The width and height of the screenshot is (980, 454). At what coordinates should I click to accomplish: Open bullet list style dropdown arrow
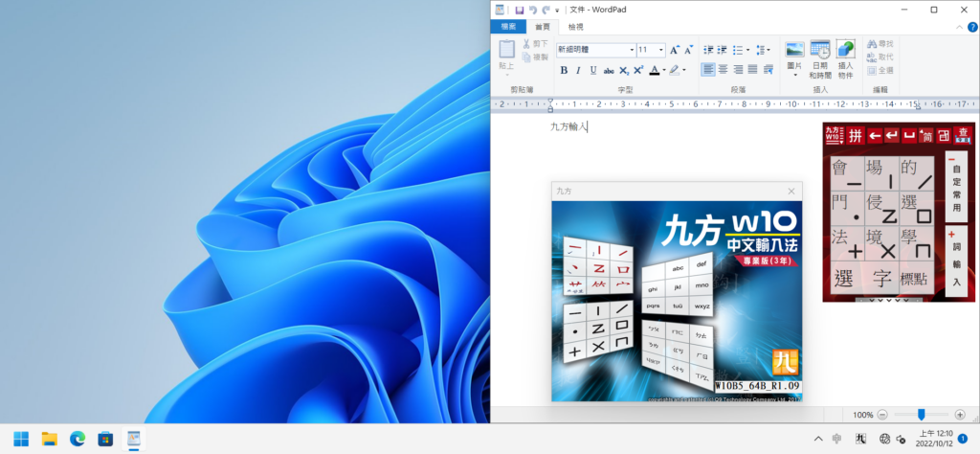tap(748, 50)
